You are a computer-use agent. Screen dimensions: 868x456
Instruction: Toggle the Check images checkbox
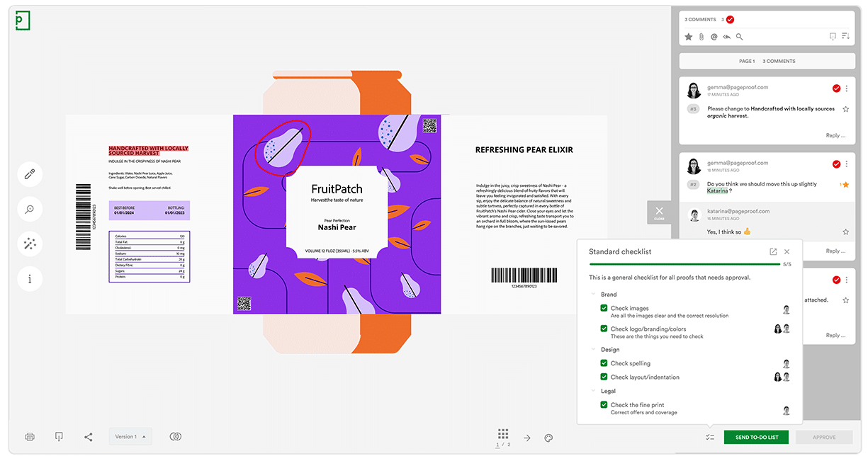tap(604, 308)
